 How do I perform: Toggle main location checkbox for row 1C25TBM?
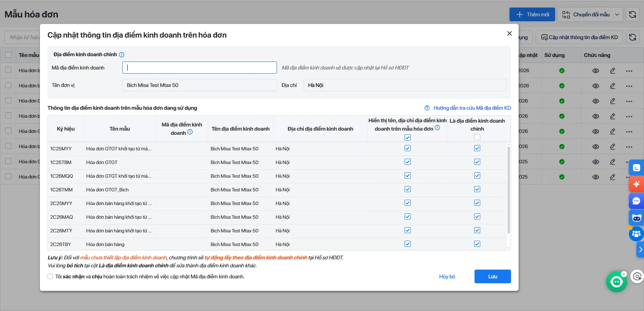[477, 162]
